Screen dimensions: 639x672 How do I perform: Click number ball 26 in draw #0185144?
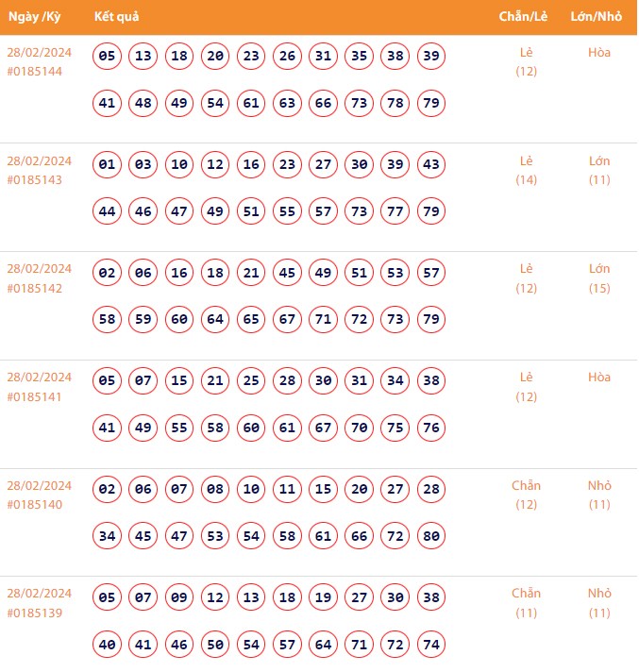(x=288, y=57)
